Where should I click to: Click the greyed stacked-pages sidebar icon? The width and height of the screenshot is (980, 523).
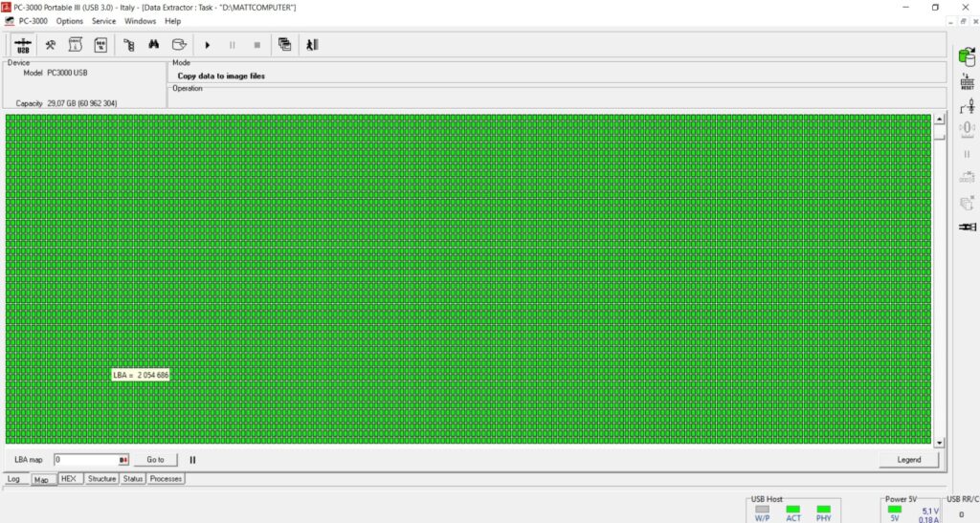click(968, 203)
